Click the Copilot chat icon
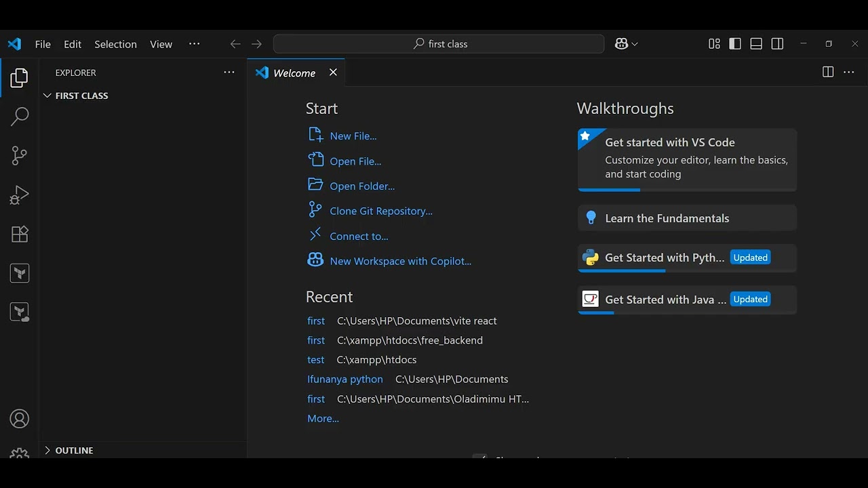Screen dimensions: 868x488 click(x=621, y=44)
